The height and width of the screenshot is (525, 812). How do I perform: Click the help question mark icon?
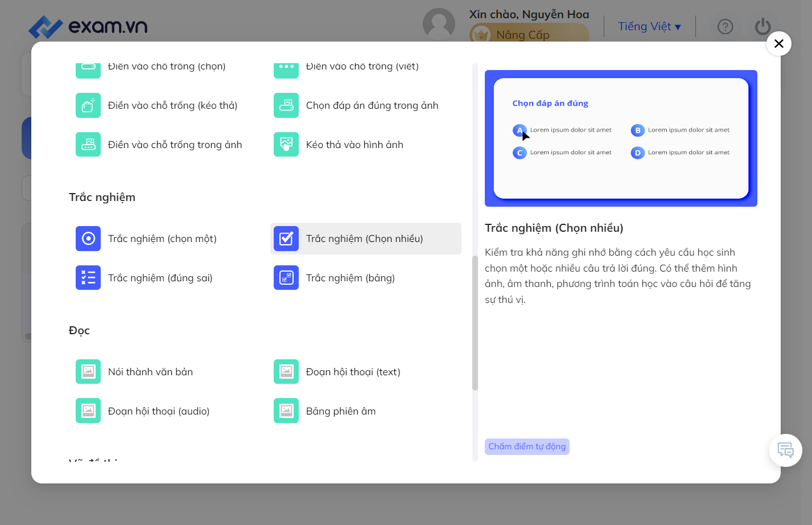click(726, 27)
